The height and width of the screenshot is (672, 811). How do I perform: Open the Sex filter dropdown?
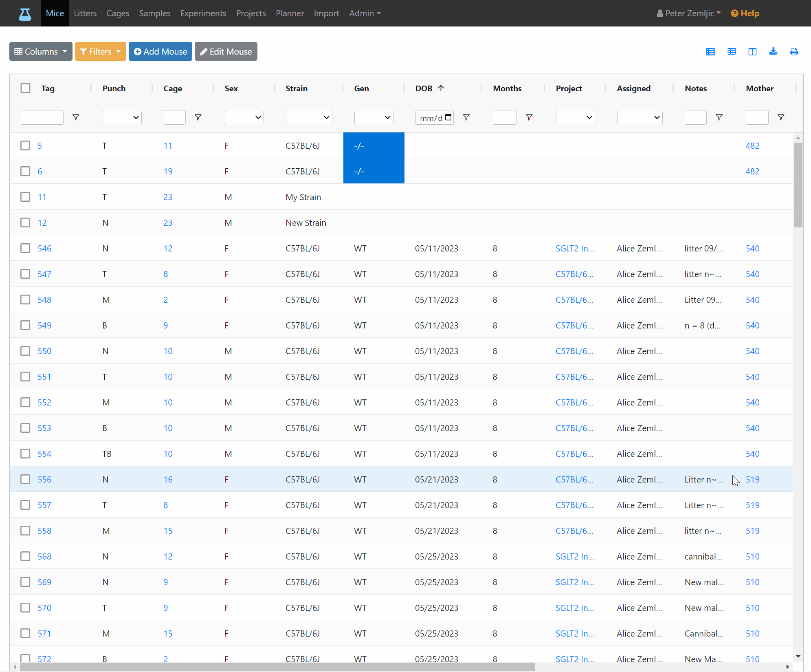pyautogui.click(x=244, y=117)
